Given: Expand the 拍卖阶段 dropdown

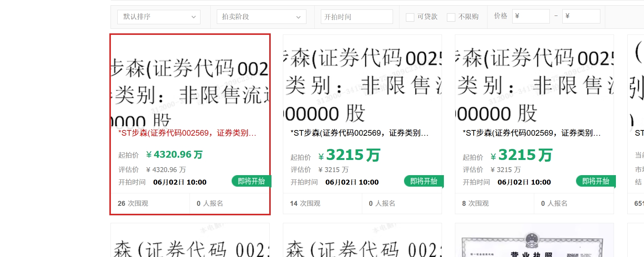Looking at the screenshot, I should [262, 17].
